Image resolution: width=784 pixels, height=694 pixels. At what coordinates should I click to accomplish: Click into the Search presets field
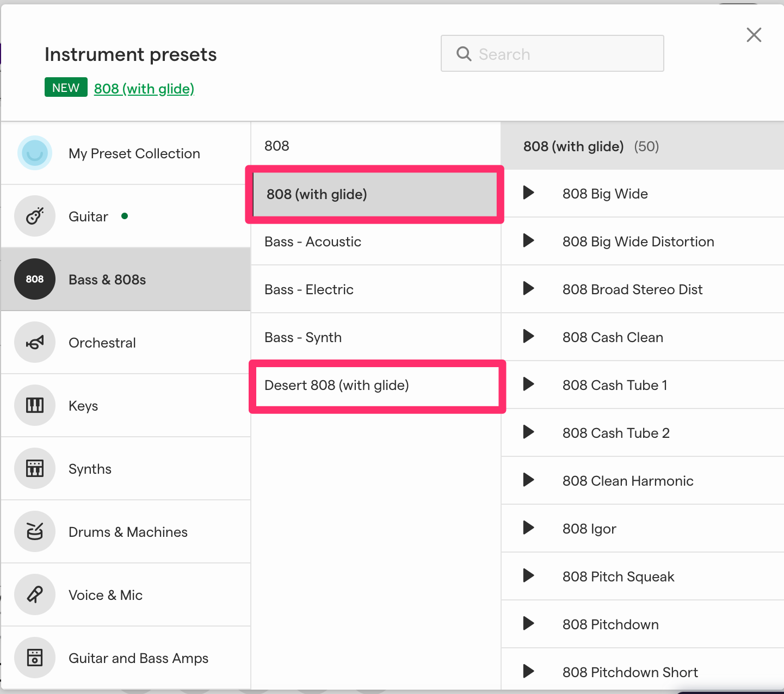(552, 53)
